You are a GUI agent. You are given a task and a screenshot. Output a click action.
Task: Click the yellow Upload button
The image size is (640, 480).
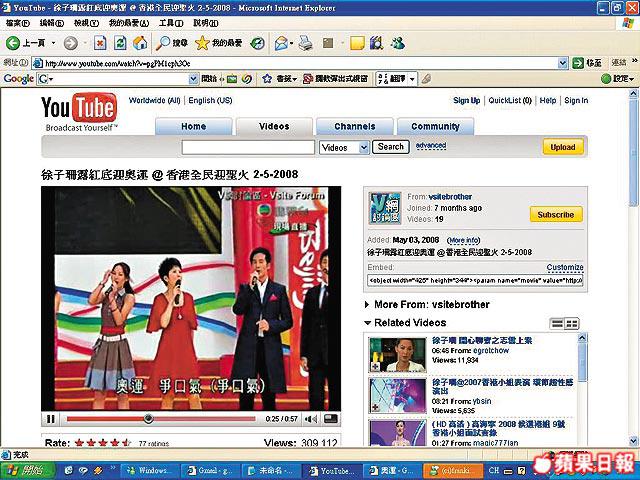coord(563,147)
